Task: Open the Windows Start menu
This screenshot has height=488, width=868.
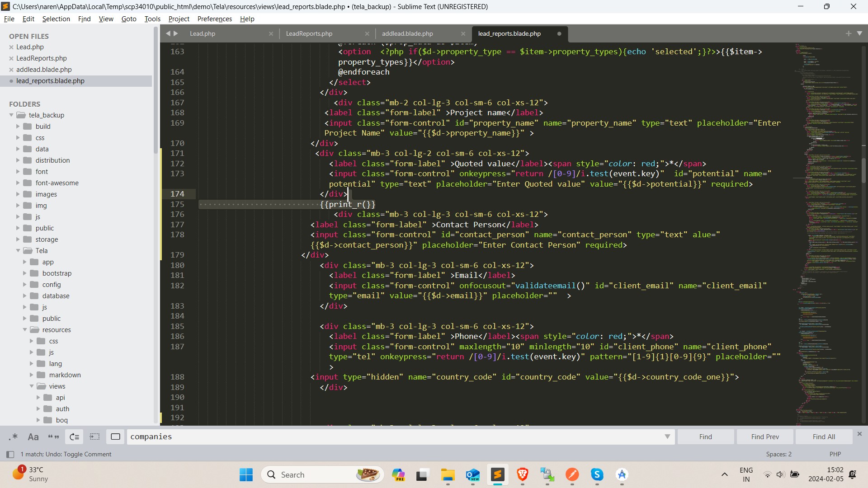Action: (246, 474)
